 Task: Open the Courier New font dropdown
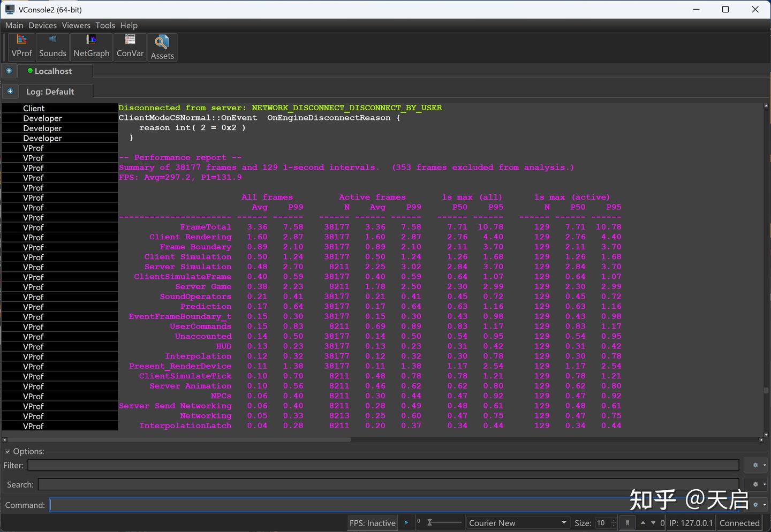pyautogui.click(x=517, y=523)
